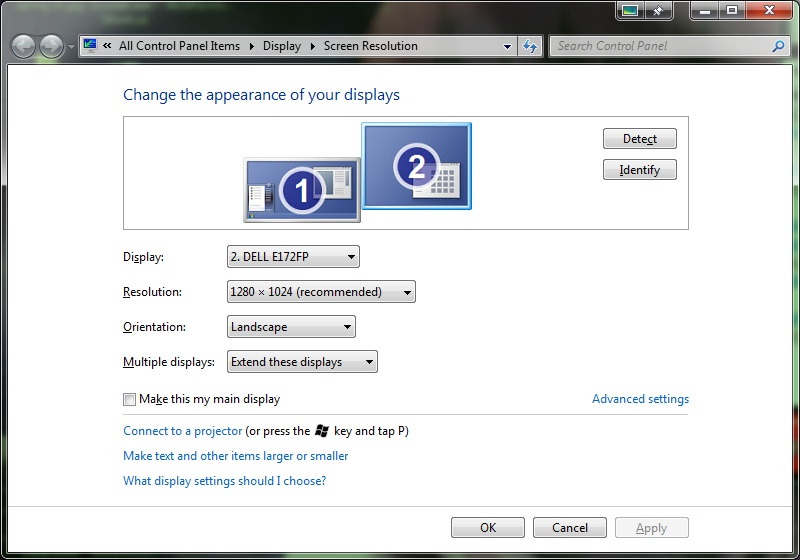
Task: Open the Resolution dropdown
Action: pyautogui.click(x=321, y=292)
